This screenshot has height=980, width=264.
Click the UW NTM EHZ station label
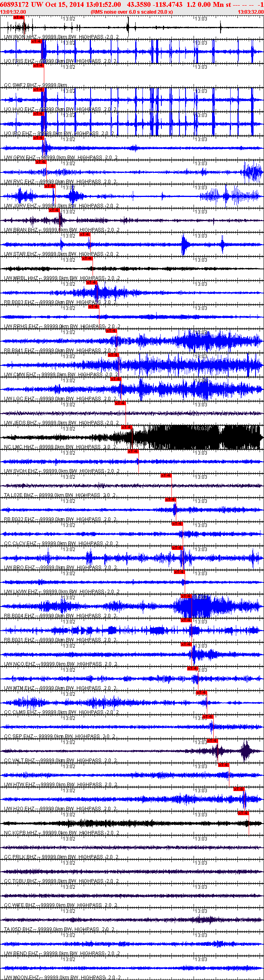(19, 688)
